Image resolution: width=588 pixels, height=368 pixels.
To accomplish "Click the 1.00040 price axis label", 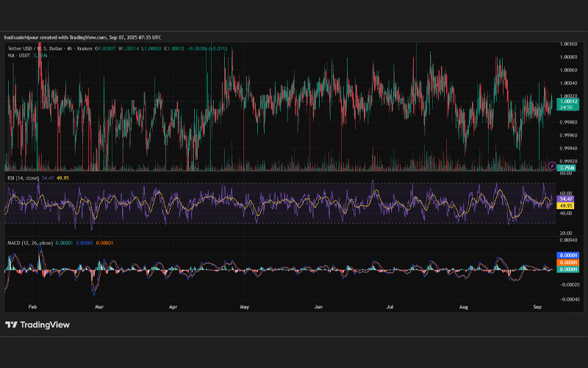I will [x=568, y=83].
